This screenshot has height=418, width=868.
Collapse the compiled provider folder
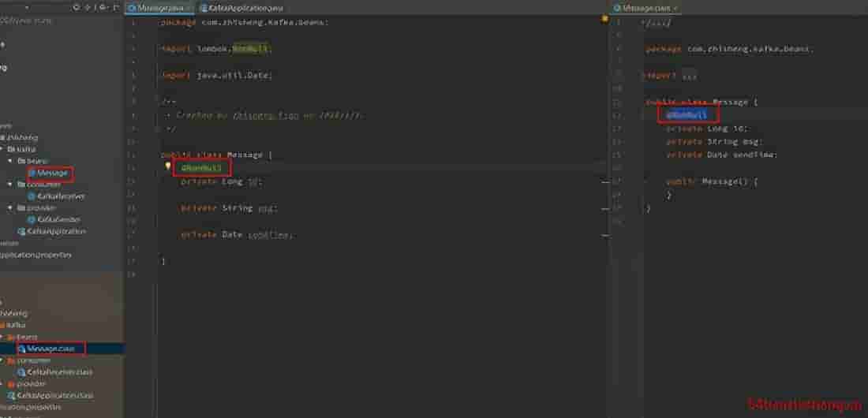[2, 383]
